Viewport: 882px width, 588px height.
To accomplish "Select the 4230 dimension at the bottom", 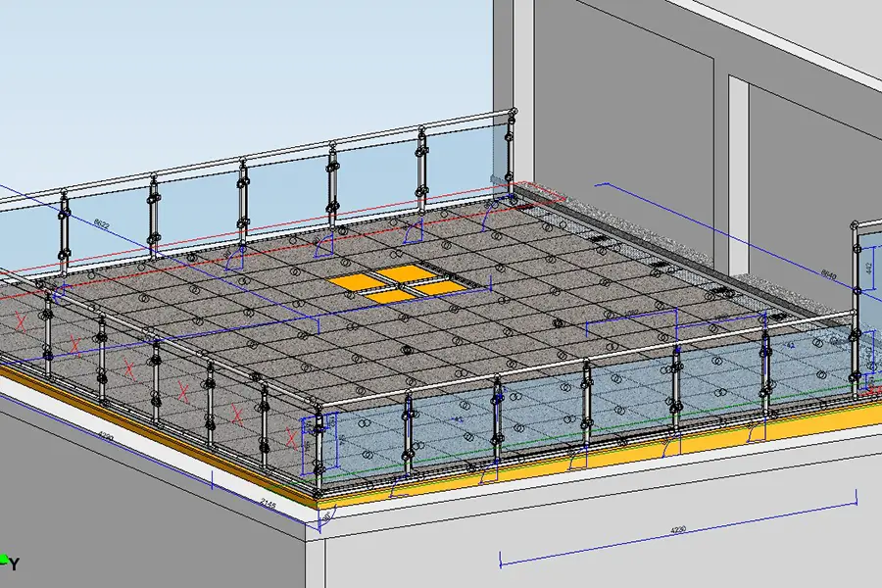I will 678,530.
